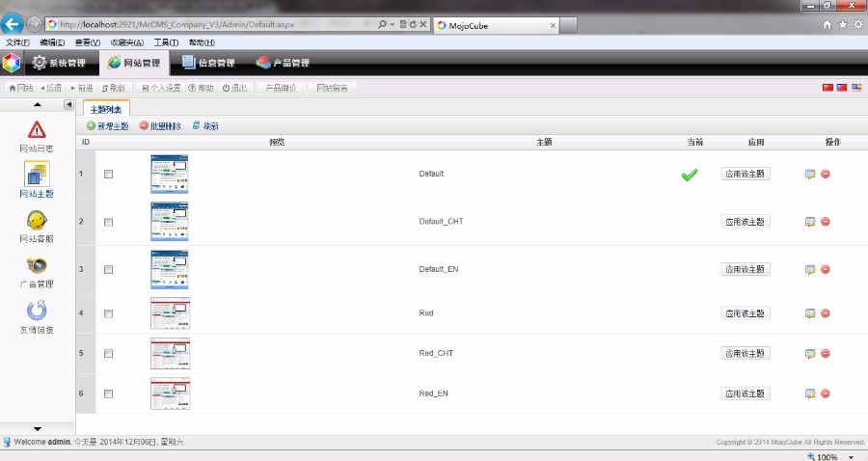Click the 批量删除 batch delete button

160,126
